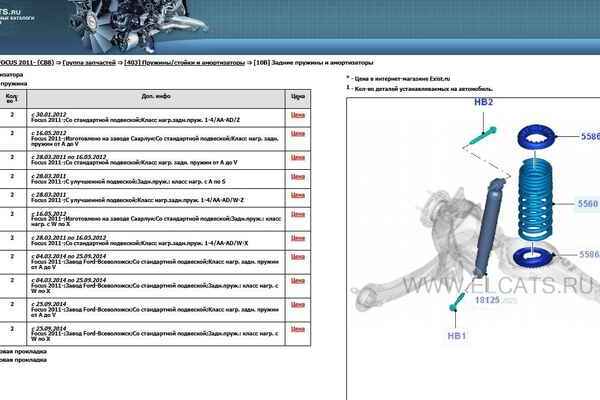Select the 18125 shock absorber label

tap(487, 300)
